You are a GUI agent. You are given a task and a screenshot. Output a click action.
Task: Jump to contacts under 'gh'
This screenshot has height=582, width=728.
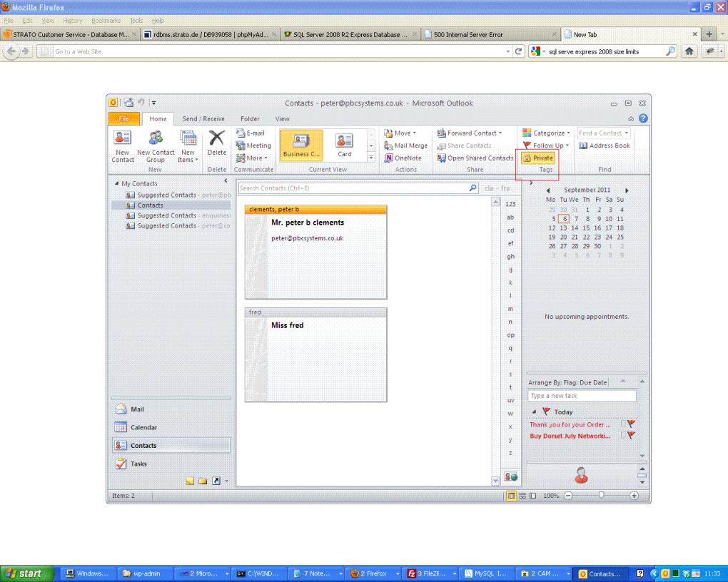pos(510,257)
